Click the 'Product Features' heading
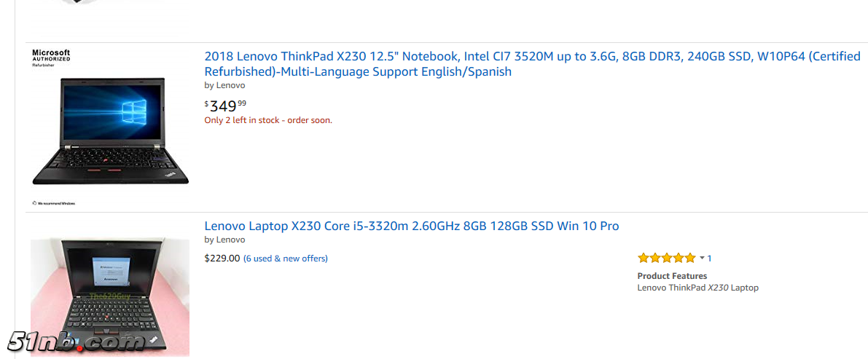 pos(672,276)
